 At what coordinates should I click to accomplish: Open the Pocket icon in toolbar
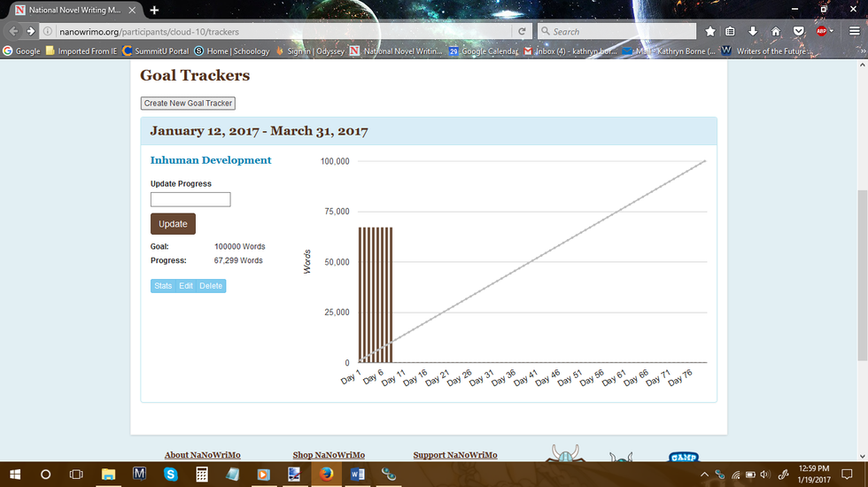(798, 31)
